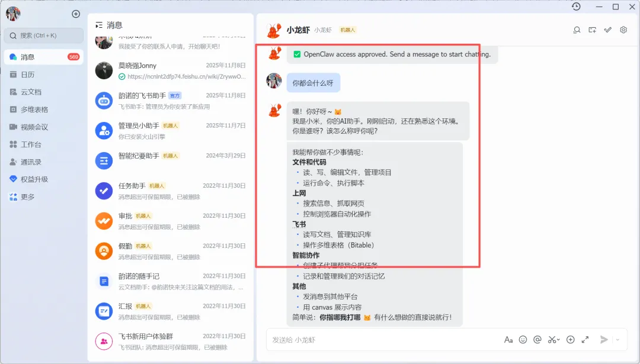This screenshot has height=364, width=640.
Task: Open the feishu.cn wiki link preview
Action: click(x=187, y=76)
